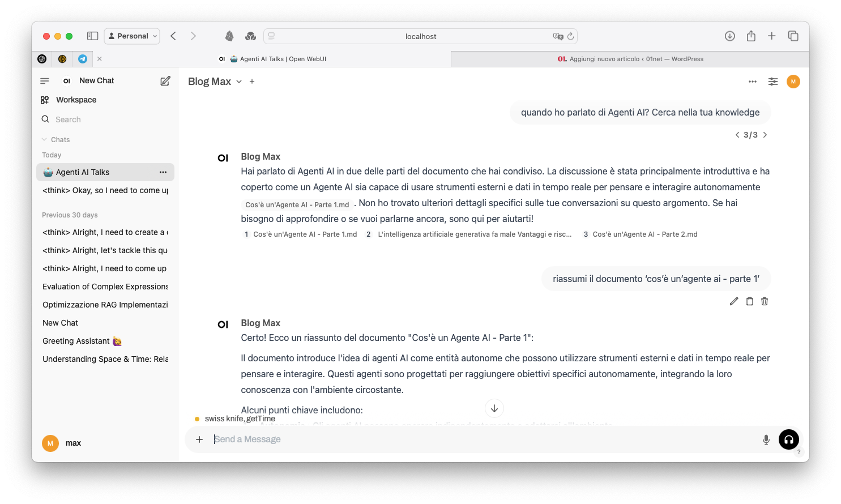Viewport: 841px width, 504px height.
Task: Open the Agenti AI Talks chat options menu
Action: [x=163, y=172]
